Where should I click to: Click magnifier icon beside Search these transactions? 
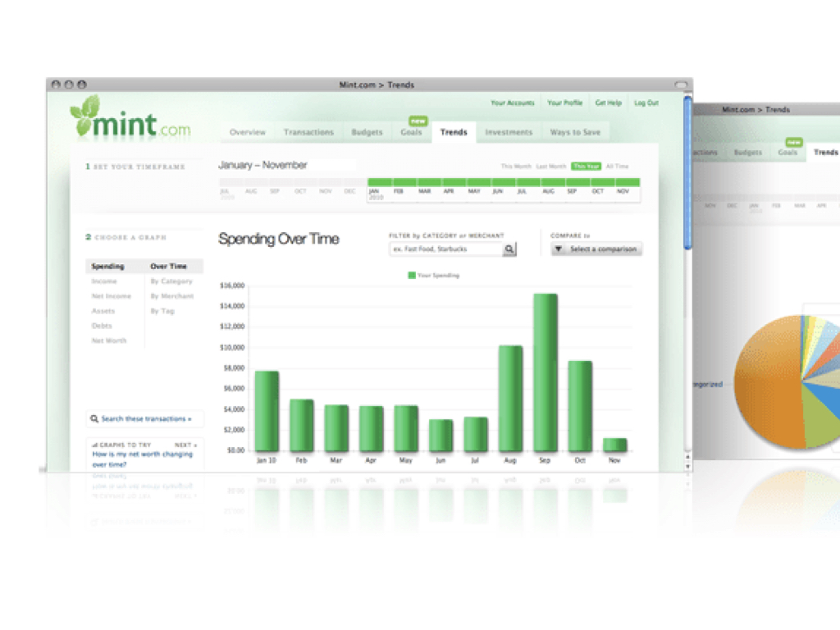point(94,419)
